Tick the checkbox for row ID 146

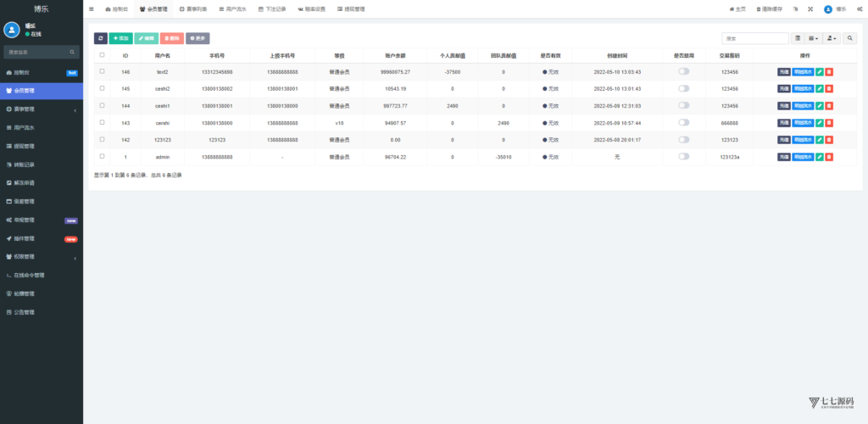coord(103,72)
